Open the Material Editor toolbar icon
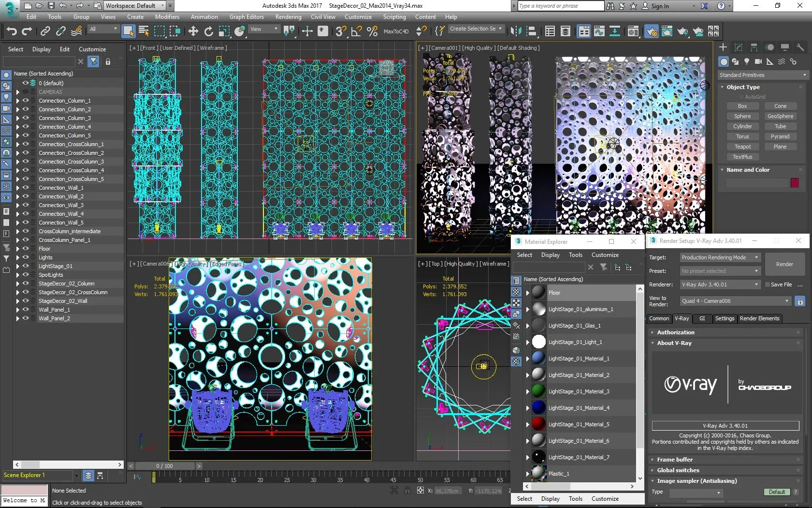The height and width of the screenshot is (508, 812). point(633,31)
